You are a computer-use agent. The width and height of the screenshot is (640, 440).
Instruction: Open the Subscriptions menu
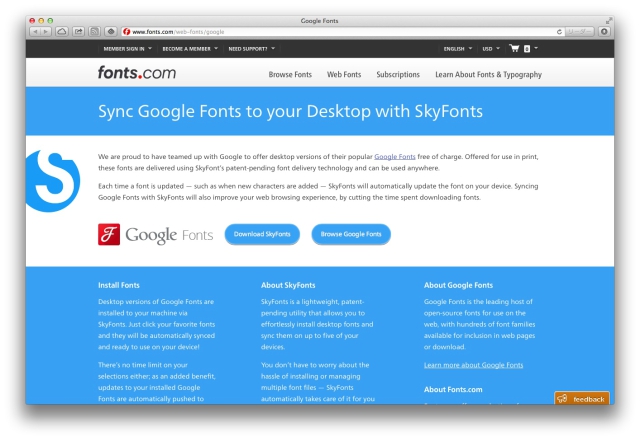398,74
